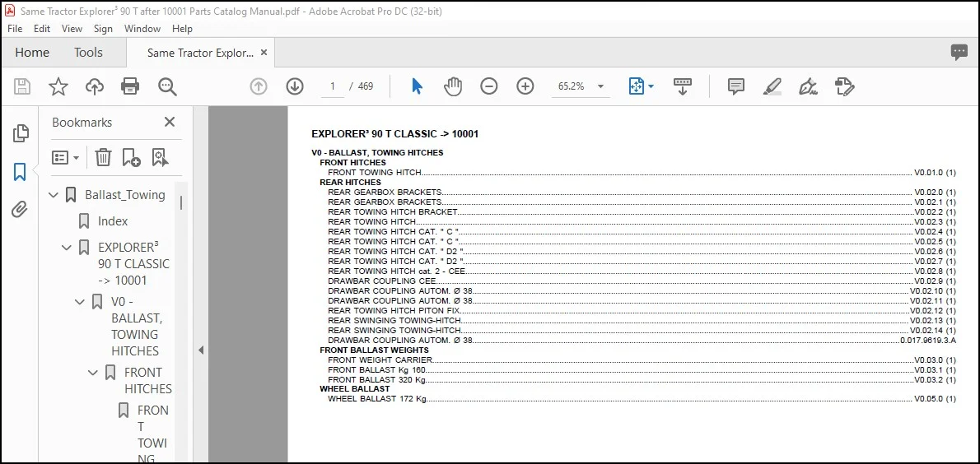Image resolution: width=980 pixels, height=464 pixels.
Task: Open the zoom level 65.2% dropdown
Action: [600, 86]
